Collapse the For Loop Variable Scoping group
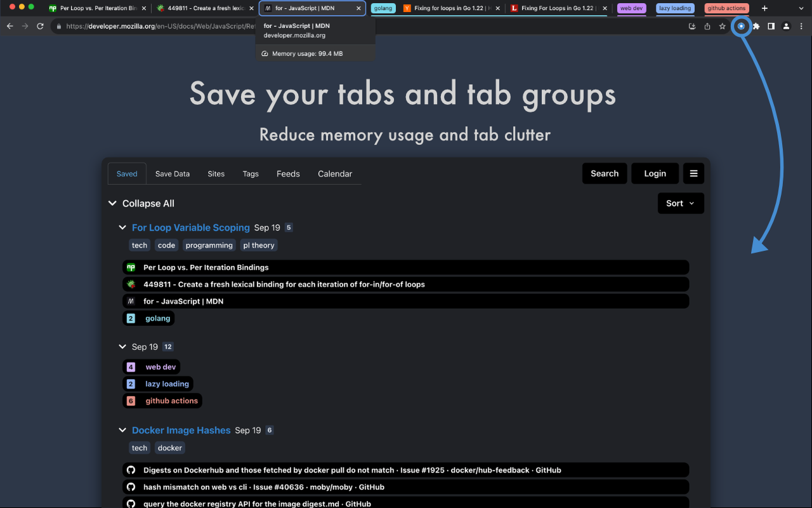812x508 pixels. tap(122, 227)
